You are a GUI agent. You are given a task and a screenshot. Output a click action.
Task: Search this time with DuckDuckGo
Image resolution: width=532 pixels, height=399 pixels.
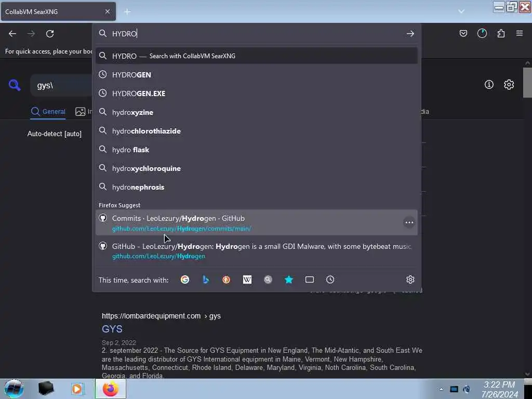point(227,280)
